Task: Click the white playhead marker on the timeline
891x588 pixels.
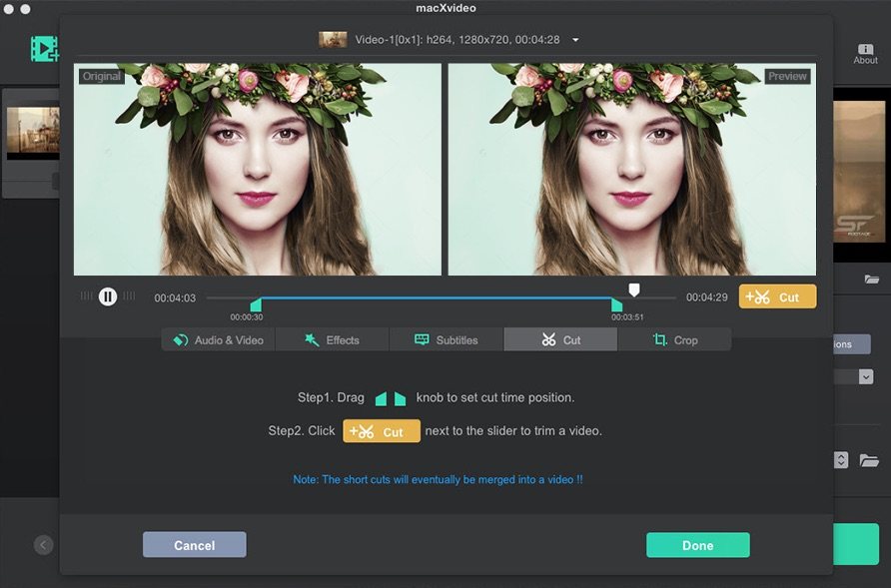Action: tap(633, 290)
